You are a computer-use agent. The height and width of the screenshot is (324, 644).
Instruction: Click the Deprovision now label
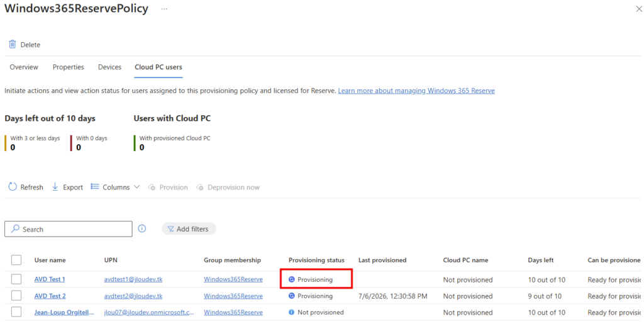click(234, 187)
